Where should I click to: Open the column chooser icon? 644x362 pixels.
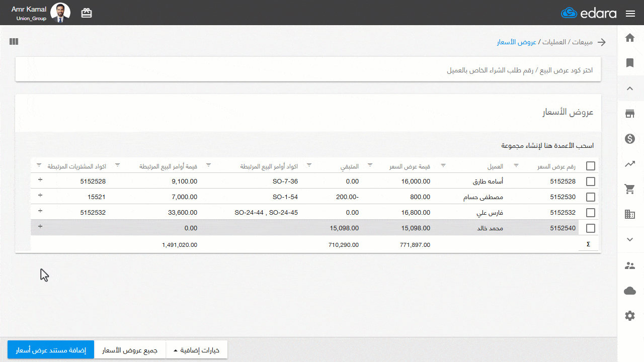pyautogui.click(x=14, y=42)
